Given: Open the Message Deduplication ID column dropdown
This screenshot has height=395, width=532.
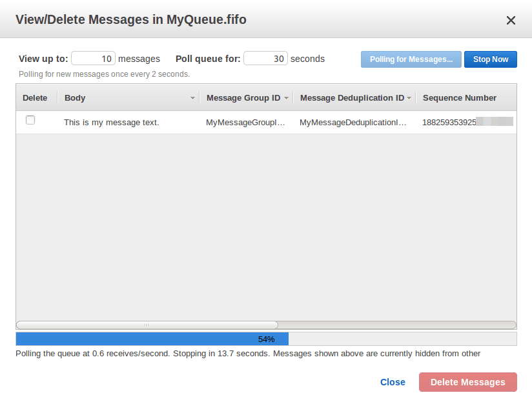Looking at the screenshot, I should tap(409, 98).
